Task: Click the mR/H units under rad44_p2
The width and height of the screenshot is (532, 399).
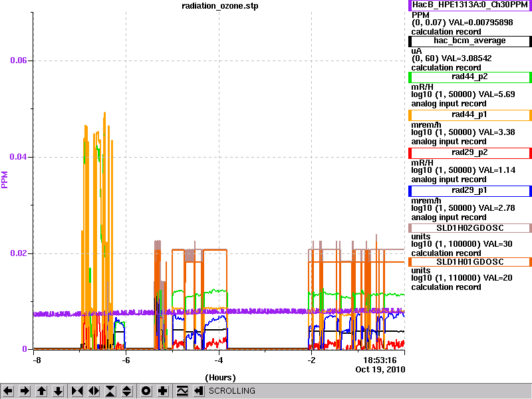Action: tap(422, 87)
